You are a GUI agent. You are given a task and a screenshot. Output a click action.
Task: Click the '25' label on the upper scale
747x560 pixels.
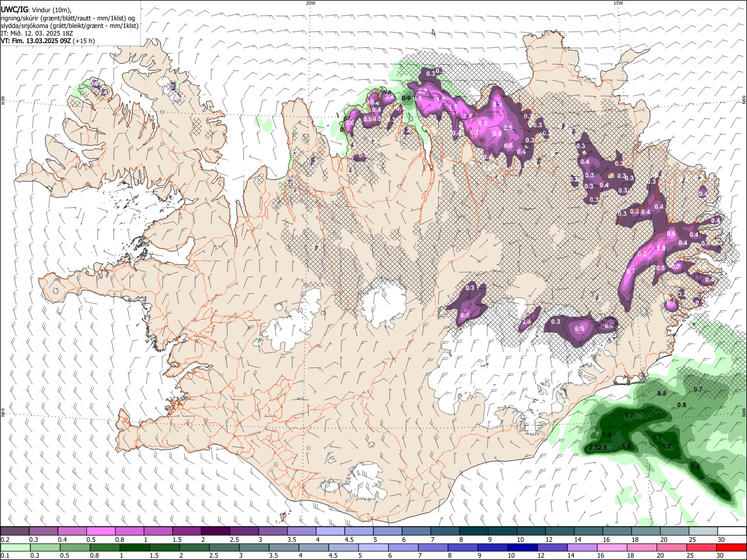692,540
